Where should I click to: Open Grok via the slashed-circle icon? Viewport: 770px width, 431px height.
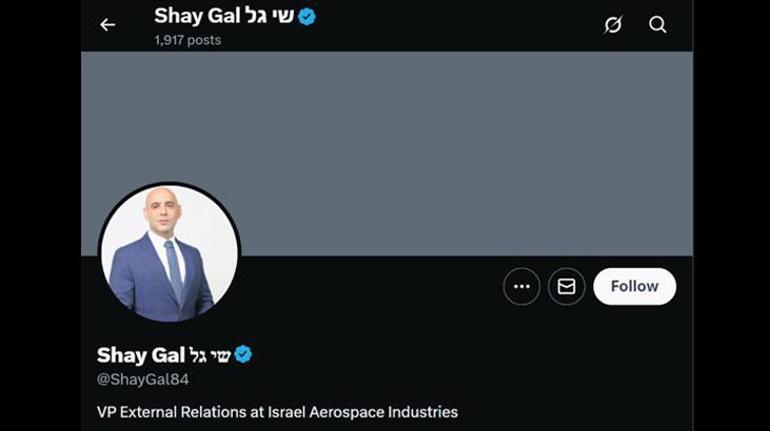tap(613, 25)
